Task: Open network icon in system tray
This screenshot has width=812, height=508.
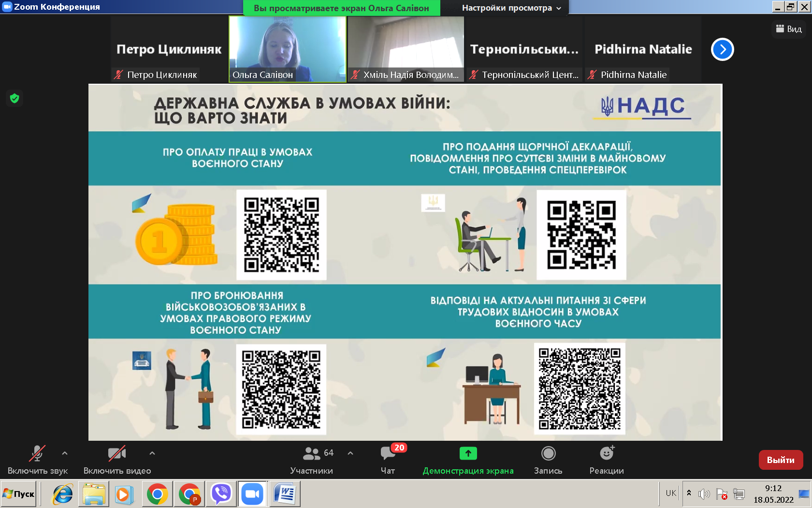Action: pos(739,494)
